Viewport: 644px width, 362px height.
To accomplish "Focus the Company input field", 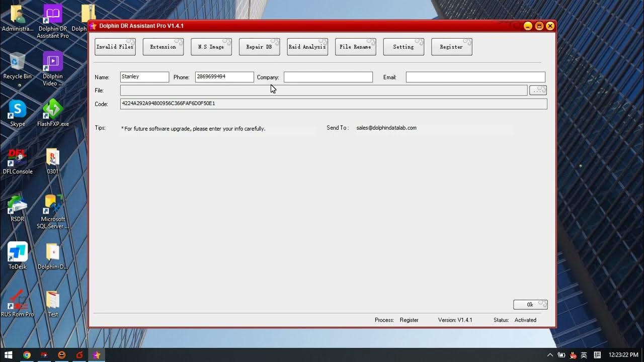I will pyautogui.click(x=328, y=77).
